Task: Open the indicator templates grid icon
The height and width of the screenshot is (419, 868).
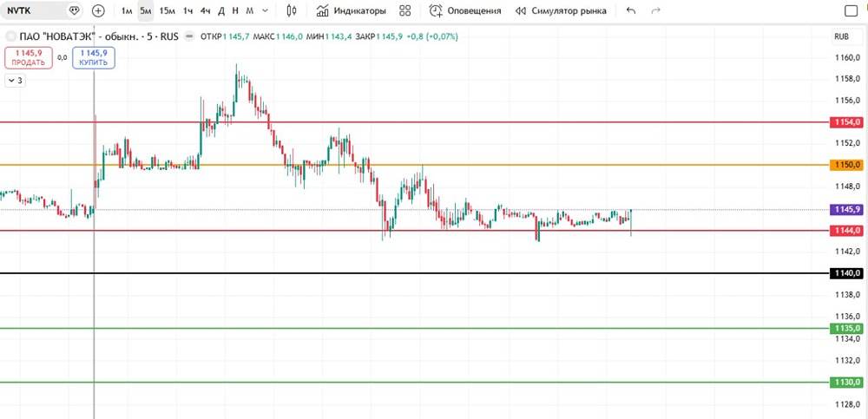Action: tap(405, 10)
